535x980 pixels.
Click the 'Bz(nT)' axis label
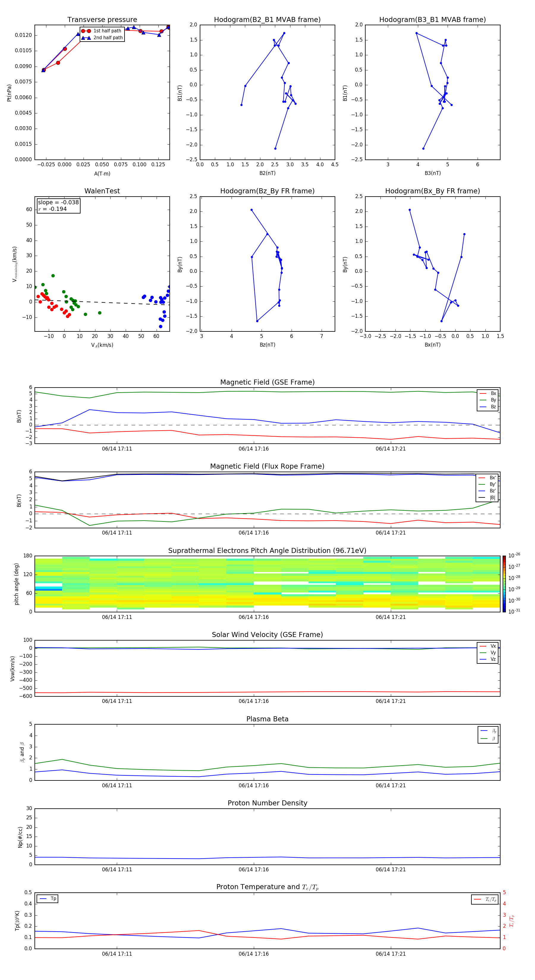[267, 345]
